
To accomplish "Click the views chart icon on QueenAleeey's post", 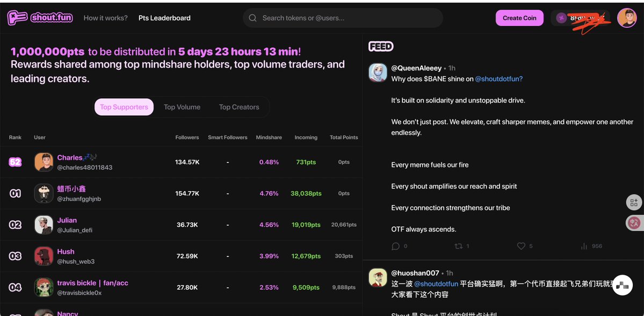I will tap(584, 246).
